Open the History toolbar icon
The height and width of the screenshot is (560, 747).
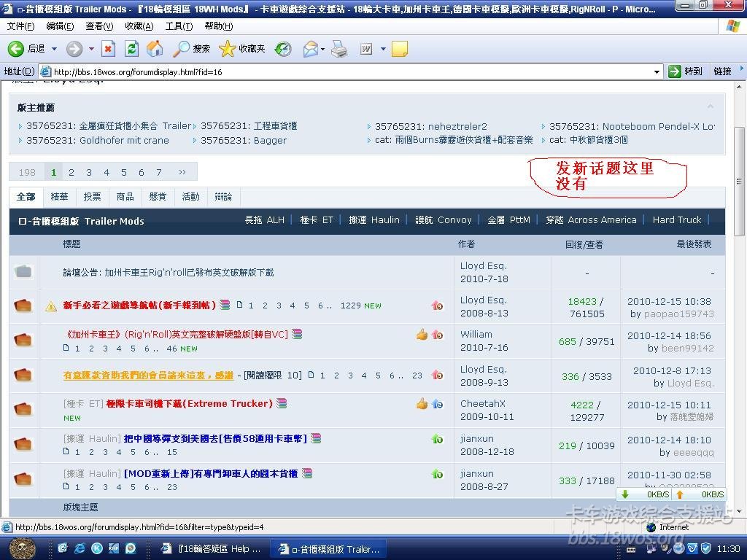pos(283,49)
